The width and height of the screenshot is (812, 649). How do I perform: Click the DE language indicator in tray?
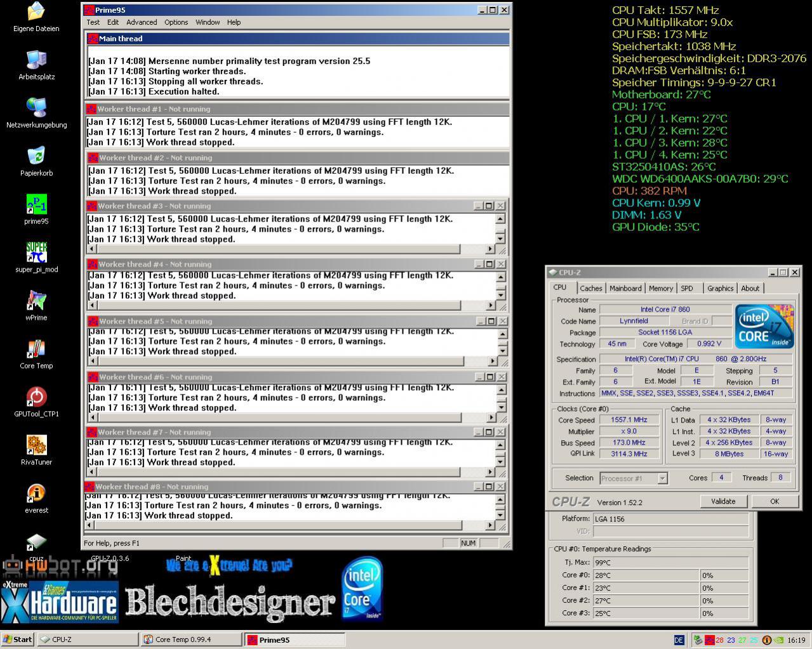coord(679,640)
